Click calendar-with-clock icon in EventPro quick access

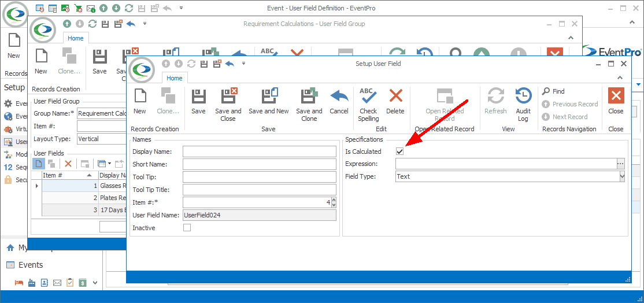(40, 8)
